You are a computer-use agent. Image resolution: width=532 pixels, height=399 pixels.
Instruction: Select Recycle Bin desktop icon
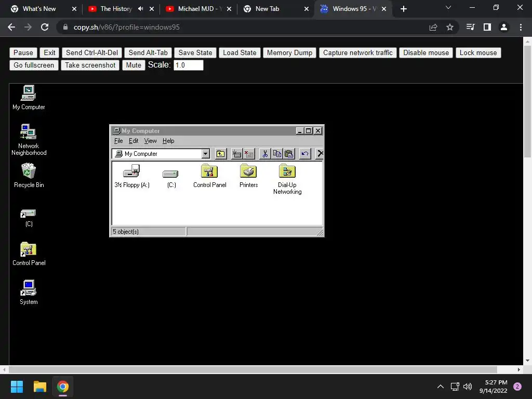pos(29,175)
